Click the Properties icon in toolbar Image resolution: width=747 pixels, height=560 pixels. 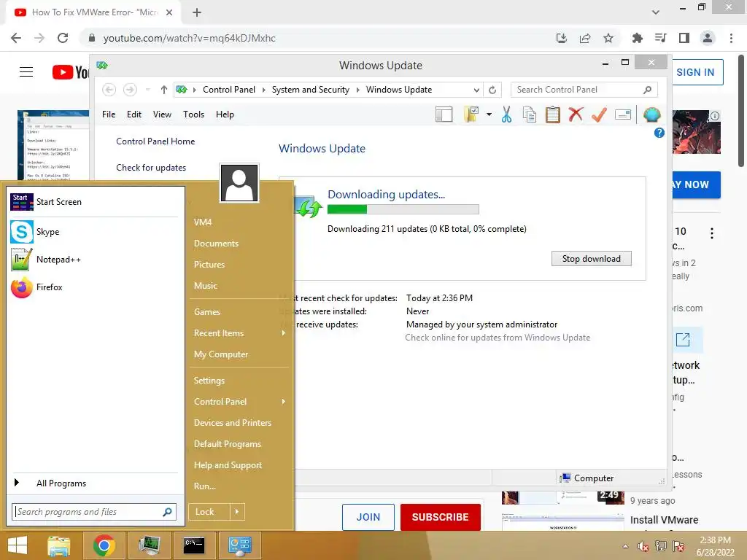click(x=623, y=114)
